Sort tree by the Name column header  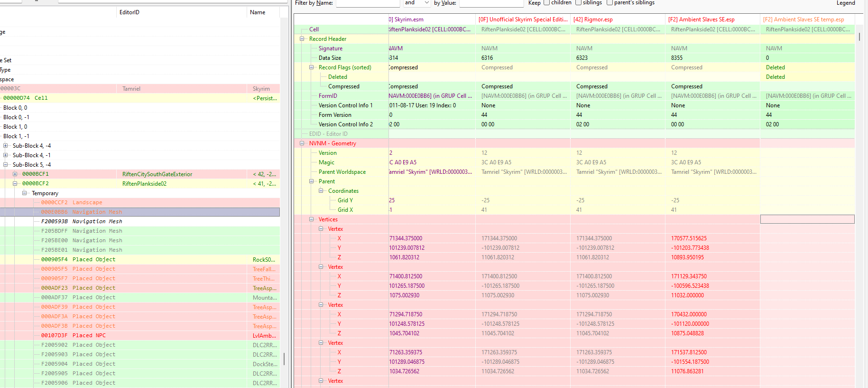pyautogui.click(x=263, y=12)
